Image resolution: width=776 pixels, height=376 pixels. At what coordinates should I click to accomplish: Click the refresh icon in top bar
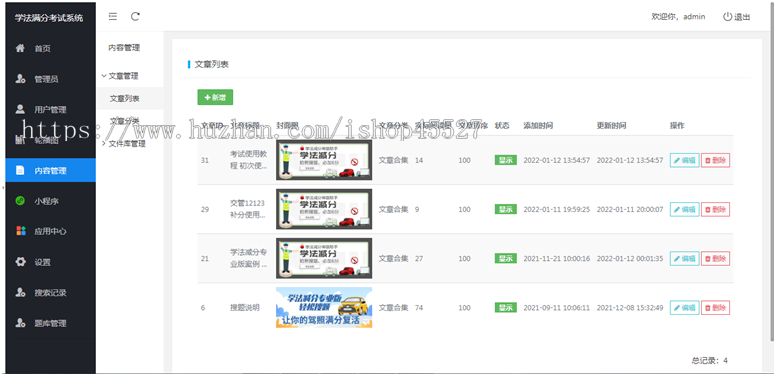[x=135, y=16]
